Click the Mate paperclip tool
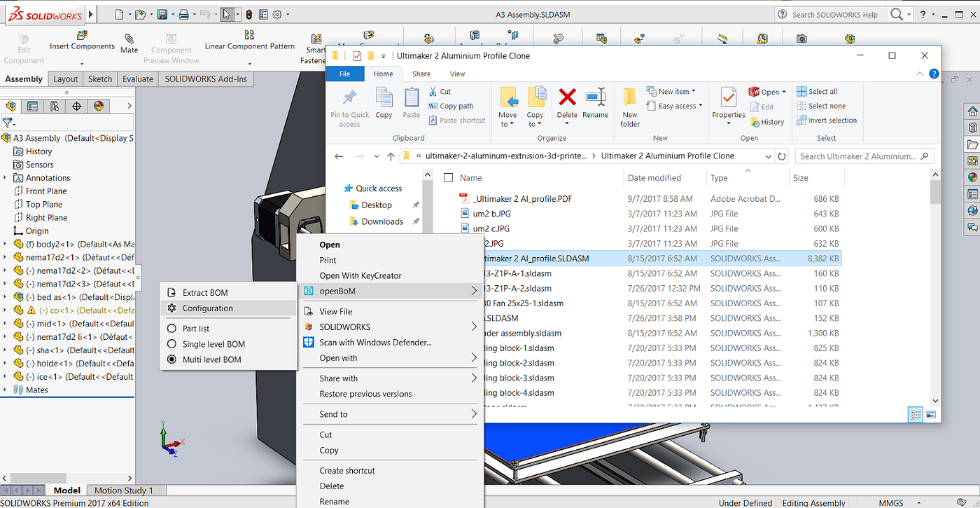This screenshot has width=980, height=508. point(129,43)
